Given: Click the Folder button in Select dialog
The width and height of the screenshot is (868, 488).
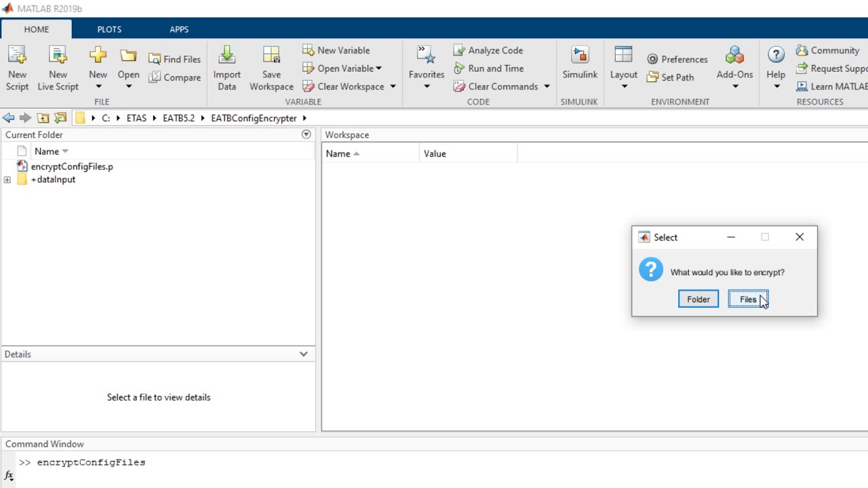Looking at the screenshot, I should pos(698,299).
